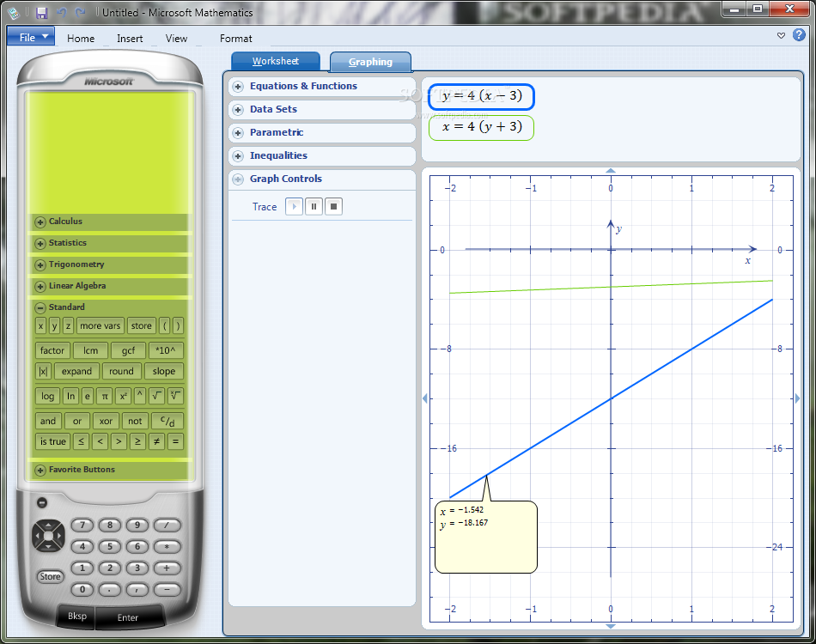The image size is (816, 644).
Task: Open the Help question mark icon
Action: pyautogui.click(x=799, y=35)
